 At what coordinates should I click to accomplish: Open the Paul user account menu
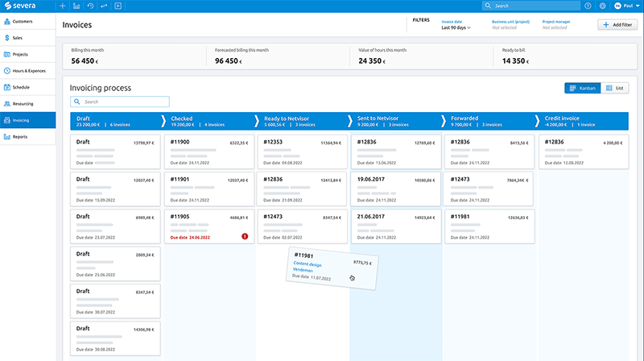624,6
